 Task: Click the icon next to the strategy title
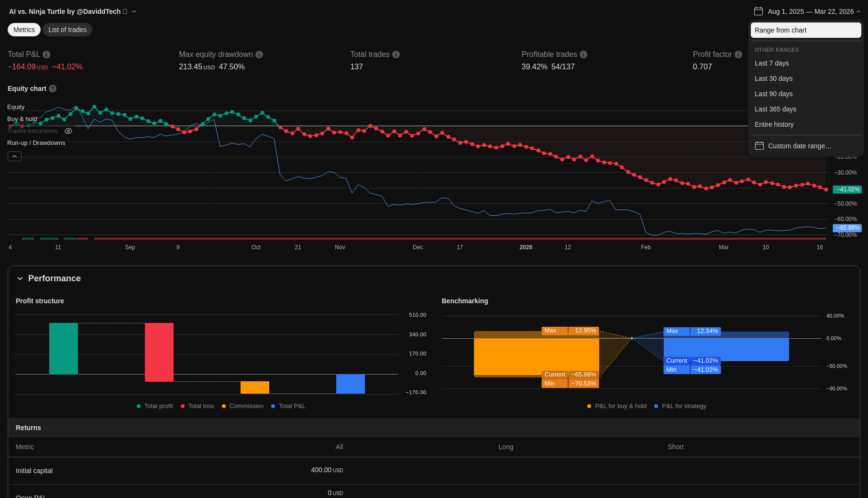pos(125,11)
